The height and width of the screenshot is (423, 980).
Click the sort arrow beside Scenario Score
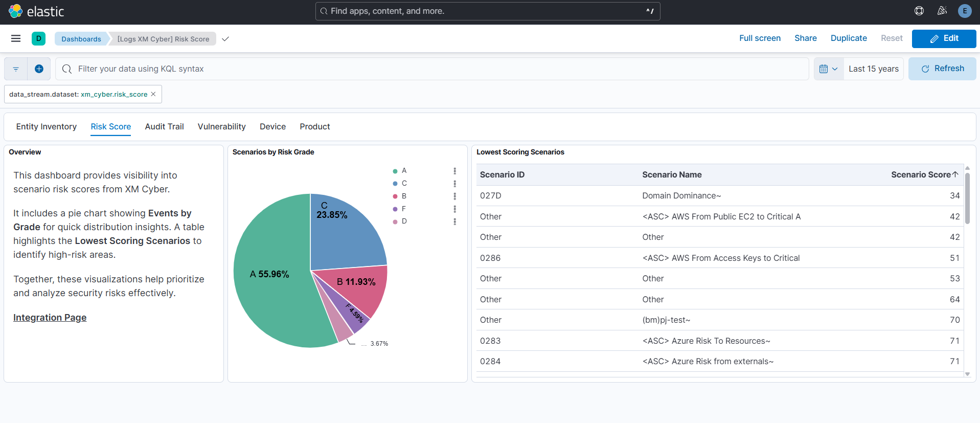[x=955, y=174]
